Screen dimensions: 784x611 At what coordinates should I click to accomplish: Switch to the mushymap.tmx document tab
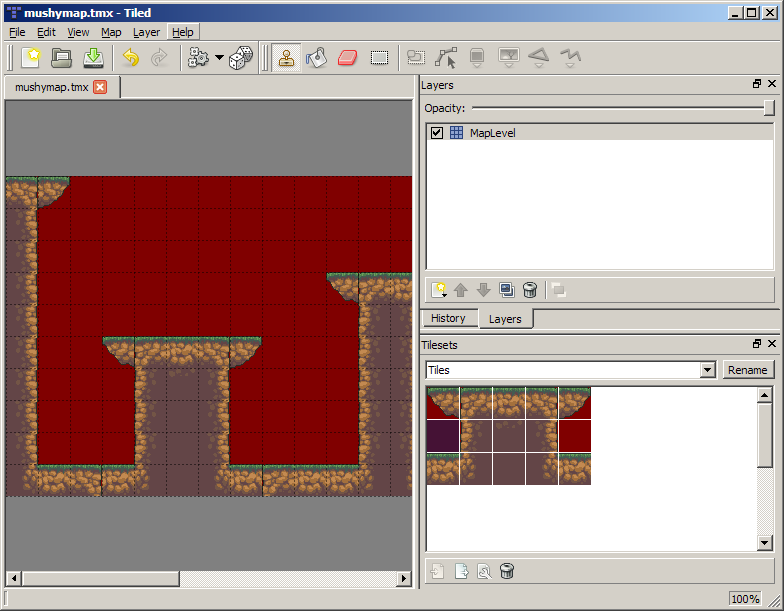coord(52,88)
